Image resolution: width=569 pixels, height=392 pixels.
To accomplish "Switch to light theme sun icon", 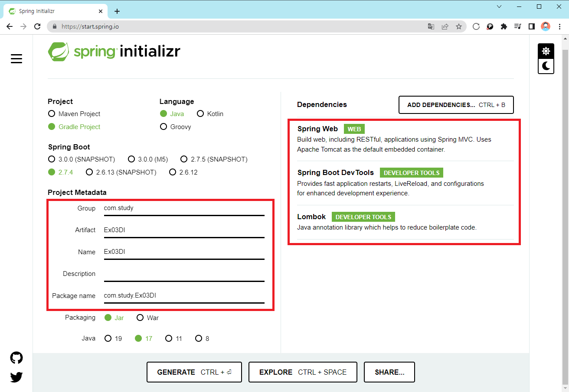I will [x=546, y=51].
